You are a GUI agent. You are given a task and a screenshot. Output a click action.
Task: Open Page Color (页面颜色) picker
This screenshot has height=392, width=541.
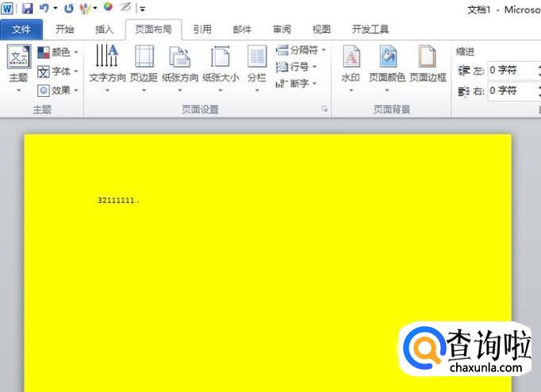(387, 60)
